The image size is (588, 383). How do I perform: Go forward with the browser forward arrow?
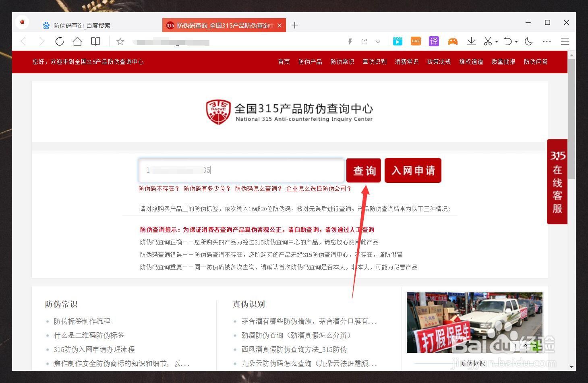click(41, 41)
